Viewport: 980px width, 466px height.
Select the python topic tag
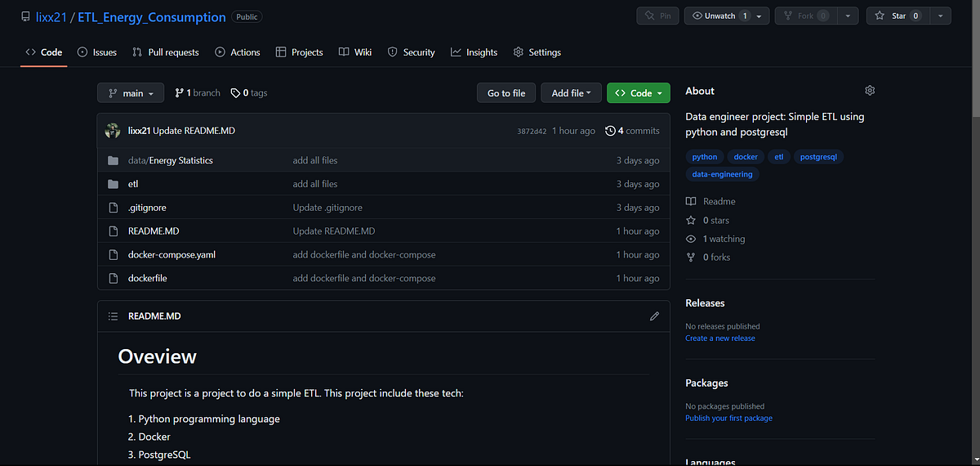(x=705, y=157)
